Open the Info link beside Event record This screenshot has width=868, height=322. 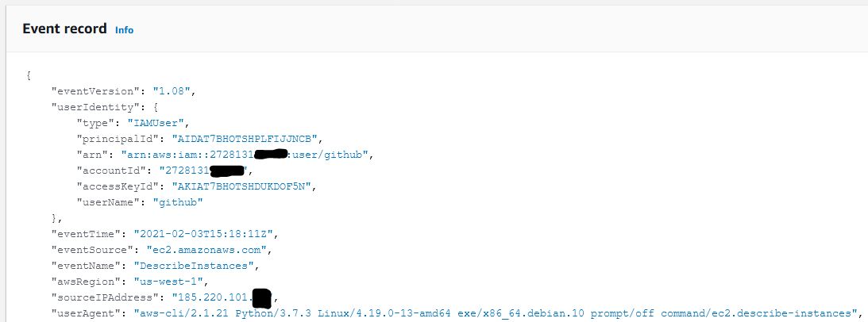[124, 30]
